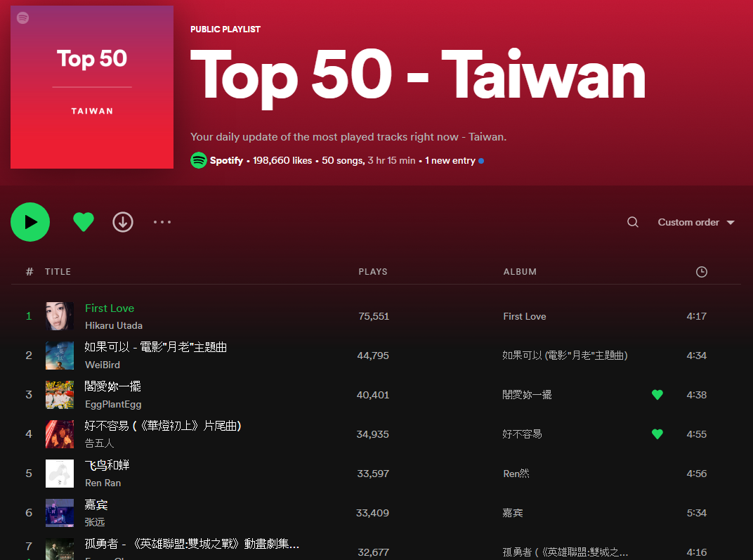Click the 198,660 likes text
Viewport: 753px width, 560px height.
[x=282, y=160]
